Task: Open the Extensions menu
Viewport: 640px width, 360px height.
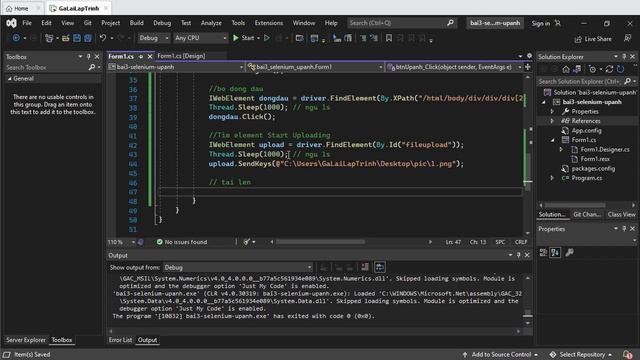Action: [x=269, y=23]
